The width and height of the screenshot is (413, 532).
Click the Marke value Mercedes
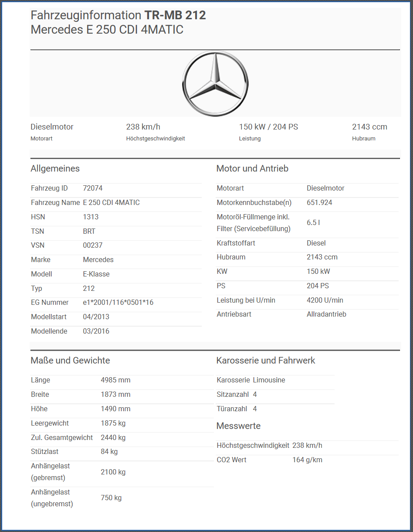point(98,260)
